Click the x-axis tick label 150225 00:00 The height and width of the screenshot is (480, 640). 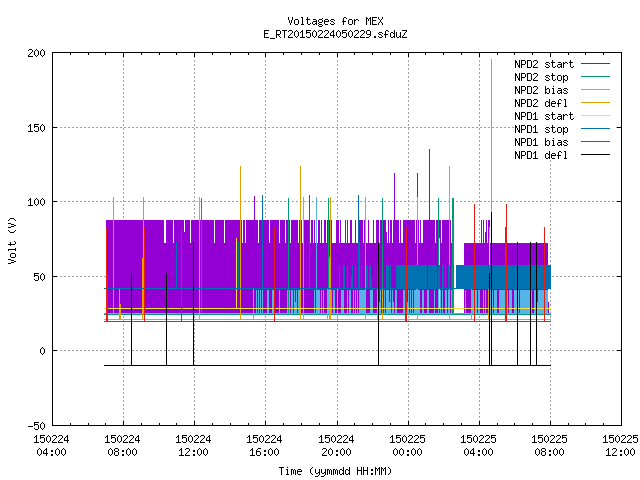pyautogui.click(x=407, y=446)
